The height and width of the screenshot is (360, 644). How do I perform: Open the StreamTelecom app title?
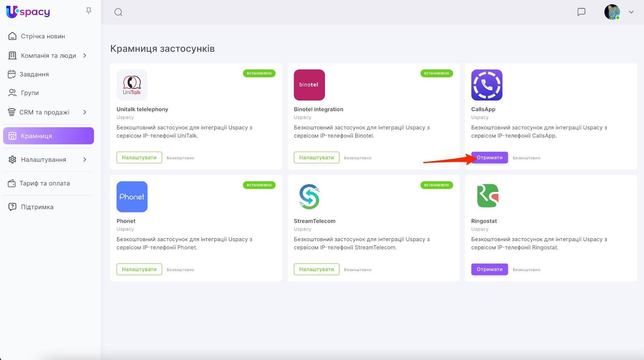click(315, 221)
